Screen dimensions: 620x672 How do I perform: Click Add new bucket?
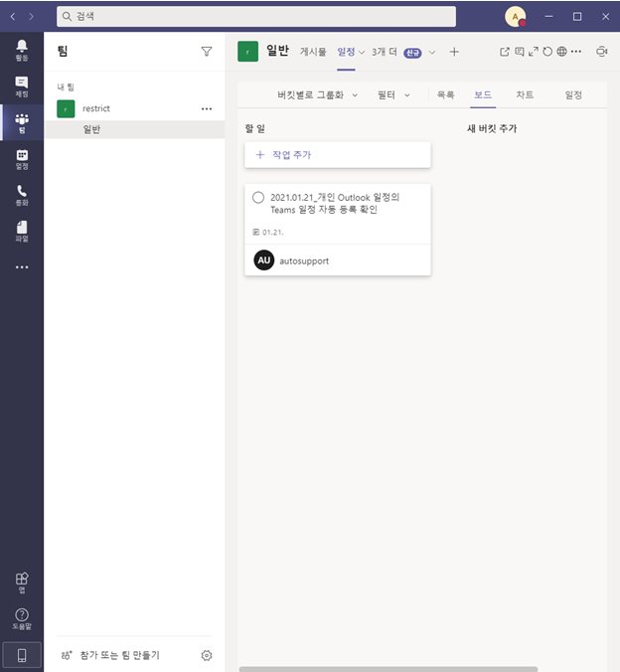click(492, 128)
